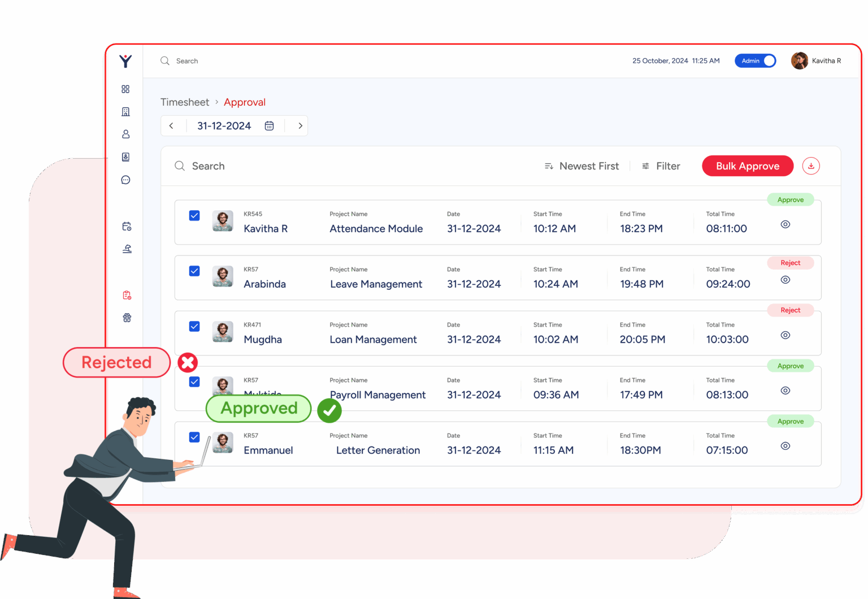The image size is (868, 599).
Task: Select the organization building icon
Action: point(125,111)
